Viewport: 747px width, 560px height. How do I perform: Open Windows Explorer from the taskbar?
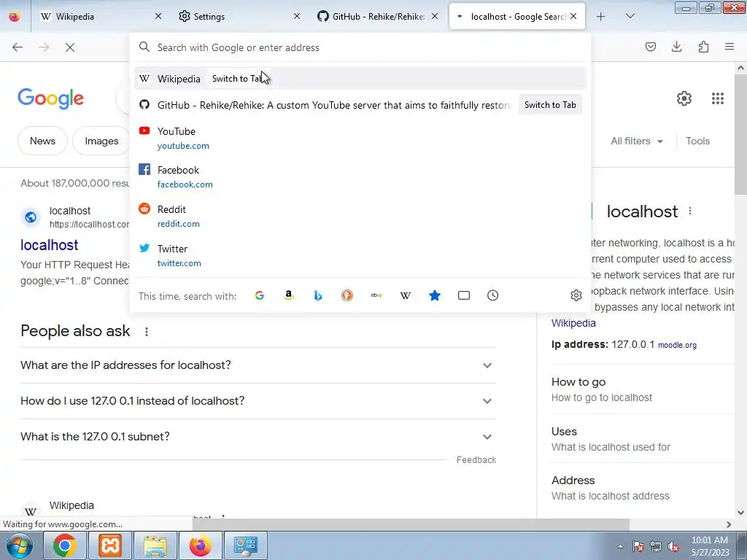tap(155, 545)
